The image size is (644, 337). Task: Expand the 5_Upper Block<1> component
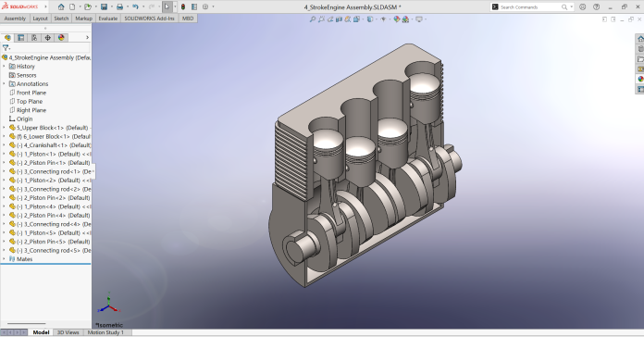click(4, 128)
